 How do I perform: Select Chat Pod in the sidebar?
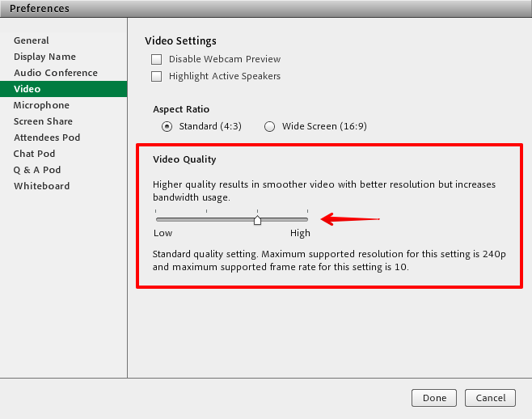(35, 154)
